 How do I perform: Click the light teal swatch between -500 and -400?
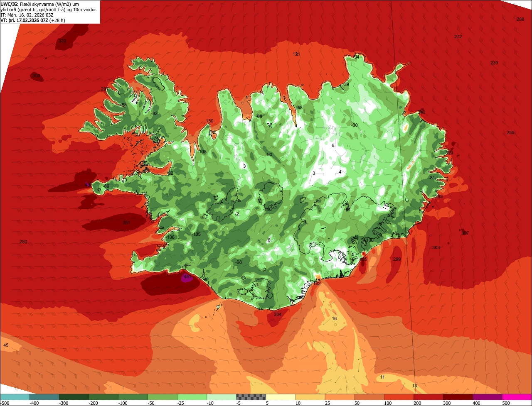pos(15,397)
